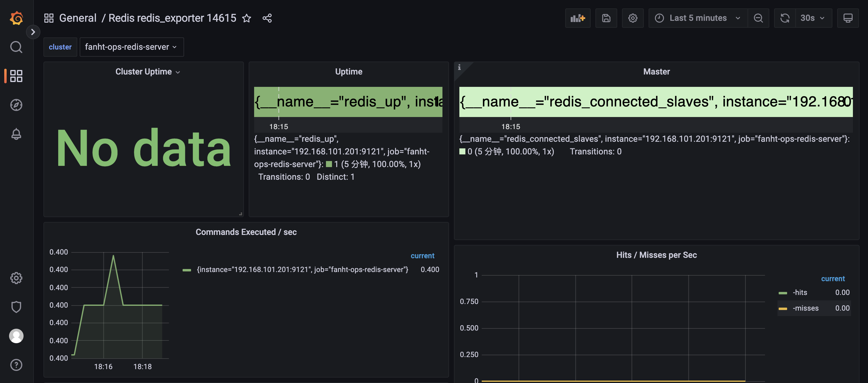The image size is (868, 383).
Task: Click the Uptime panel title
Action: 349,72
